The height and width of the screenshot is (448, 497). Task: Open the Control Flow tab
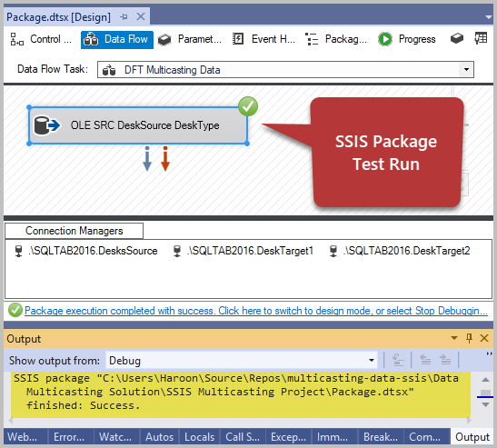pos(41,40)
